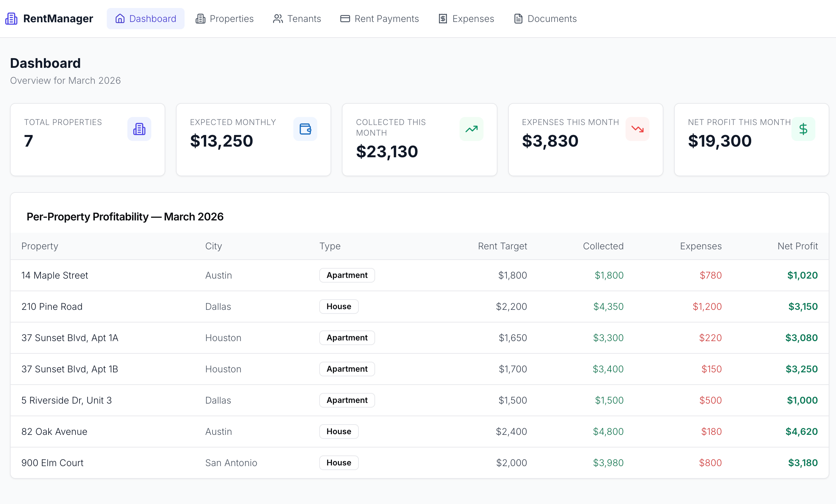Click the receipt icon beside Expenses
Screen dimensions: 836x504
click(x=443, y=19)
